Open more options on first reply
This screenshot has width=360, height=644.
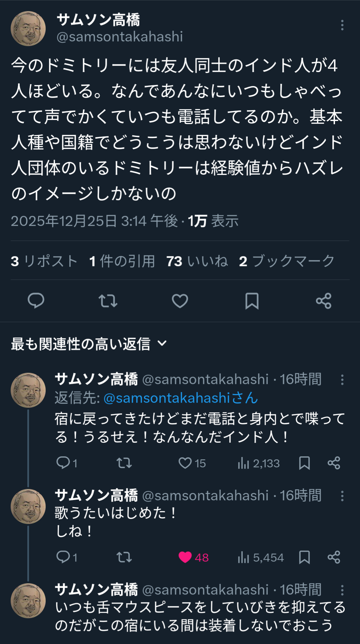point(342,380)
